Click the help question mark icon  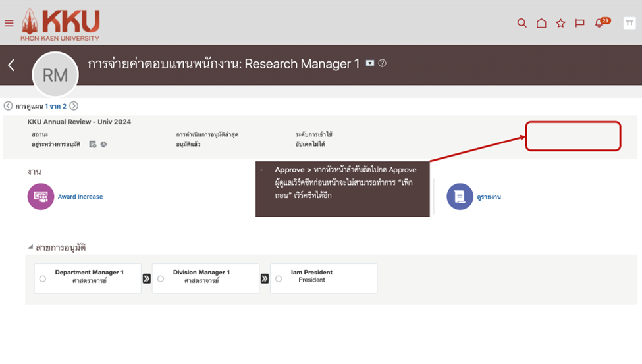tap(383, 64)
